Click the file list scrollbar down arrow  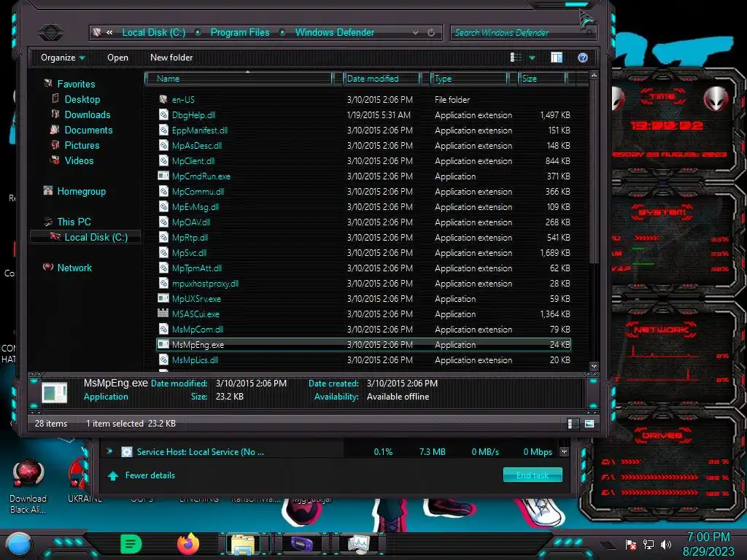tap(594, 366)
